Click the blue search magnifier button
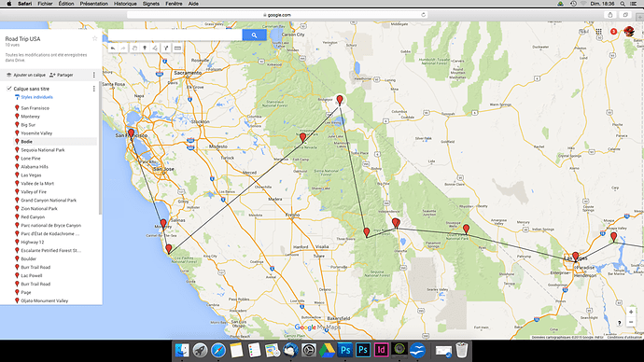The image size is (644, 362). [254, 35]
